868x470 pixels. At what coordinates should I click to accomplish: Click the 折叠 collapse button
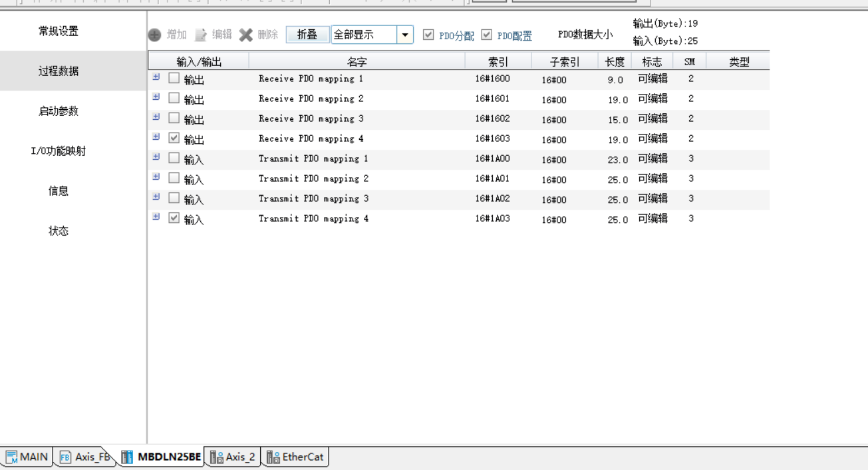[x=307, y=35]
